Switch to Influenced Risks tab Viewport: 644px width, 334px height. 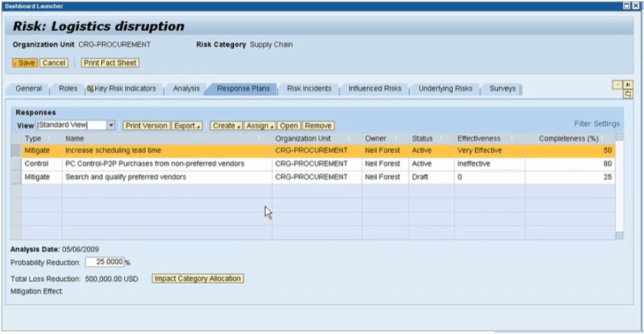375,89
